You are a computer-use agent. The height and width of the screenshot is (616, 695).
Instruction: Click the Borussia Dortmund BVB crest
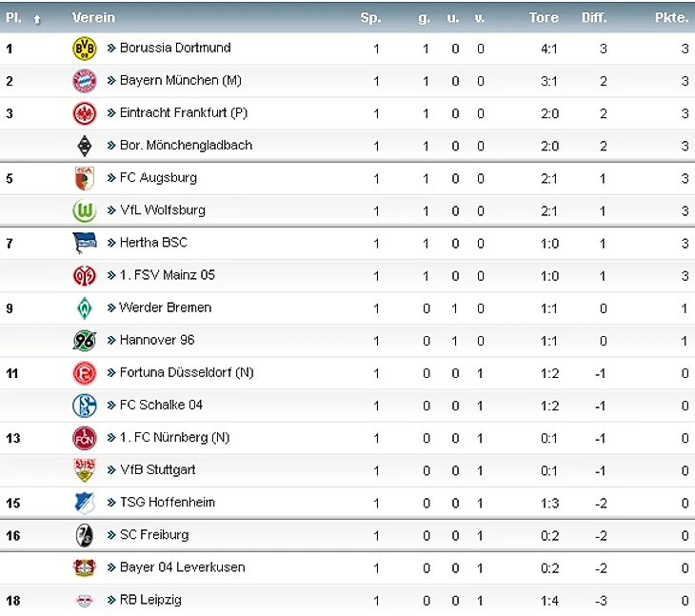click(x=84, y=49)
